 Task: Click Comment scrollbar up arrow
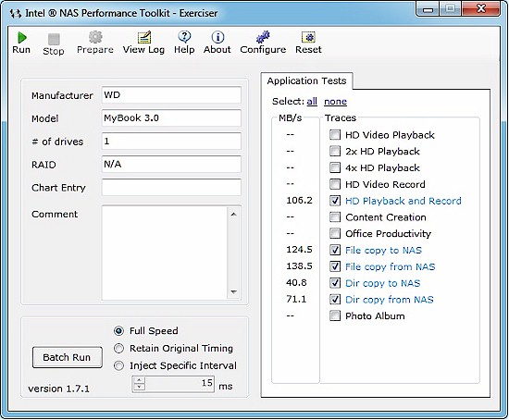click(234, 215)
